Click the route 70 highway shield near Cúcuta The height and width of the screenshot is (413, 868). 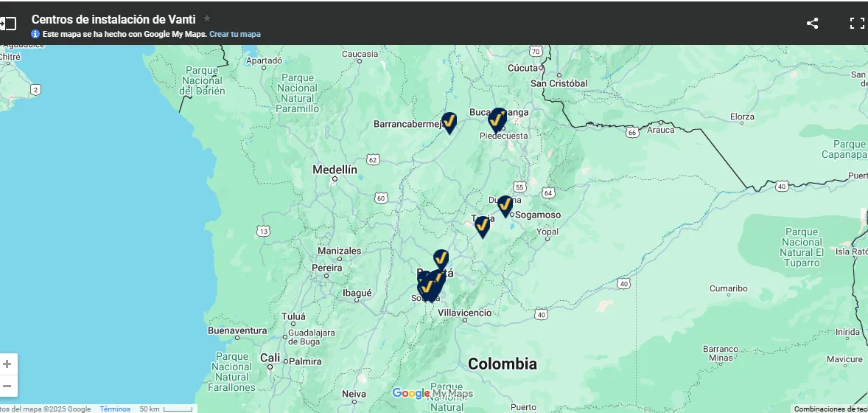click(x=535, y=51)
